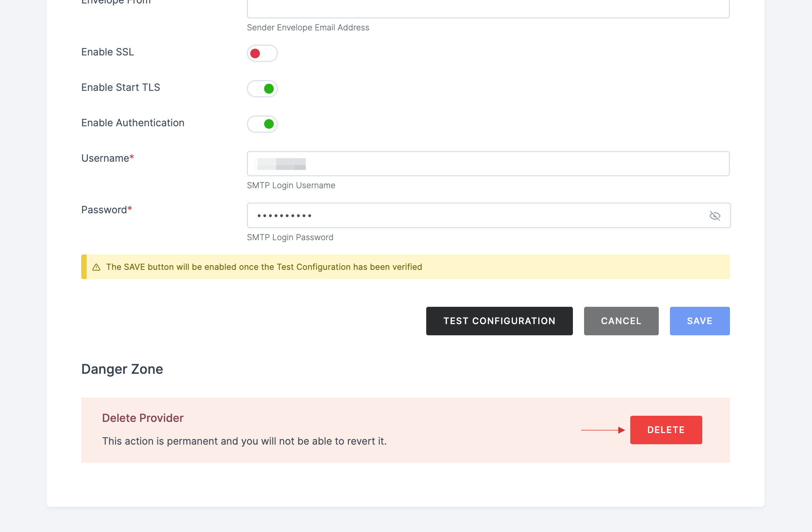Viewport: 812px width, 532px height.
Task: Show password using the eye icon
Action: [x=715, y=216]
